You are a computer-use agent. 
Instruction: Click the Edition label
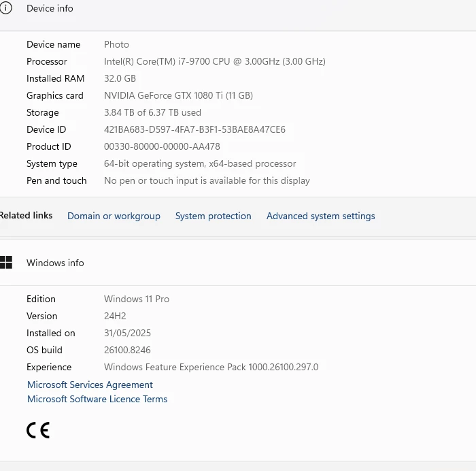point(41,299)
